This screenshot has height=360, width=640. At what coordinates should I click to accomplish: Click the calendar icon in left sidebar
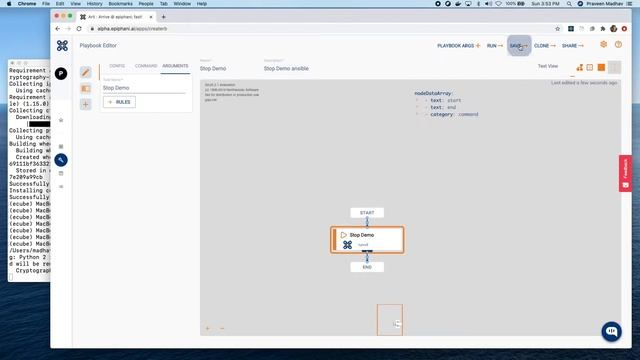tap(61, 173)
